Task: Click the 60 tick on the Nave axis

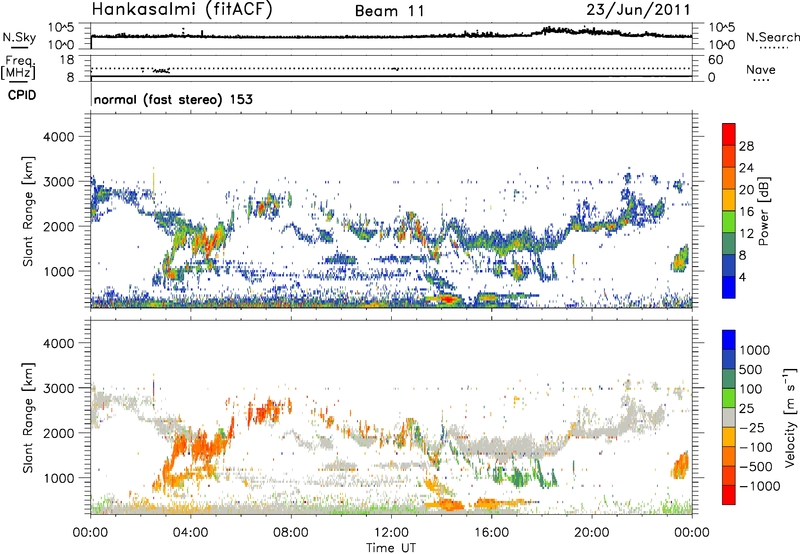Action: tap(715, 60)
